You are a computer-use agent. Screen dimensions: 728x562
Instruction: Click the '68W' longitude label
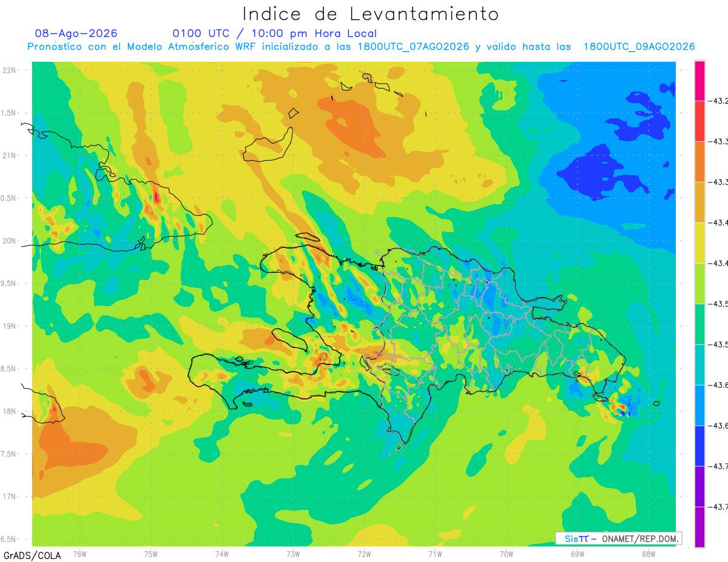649,554
